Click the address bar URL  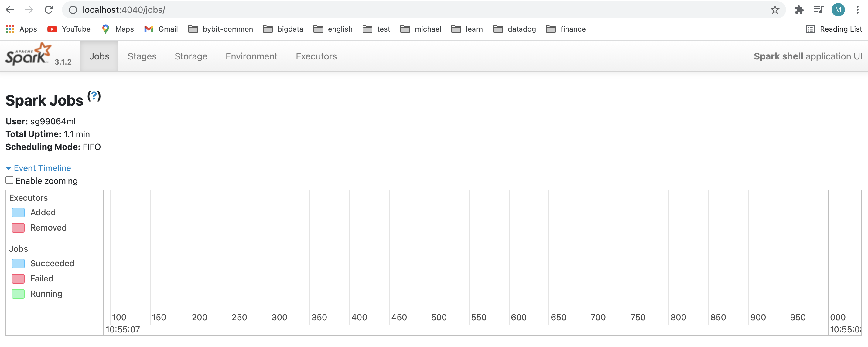tap(124, 10)
